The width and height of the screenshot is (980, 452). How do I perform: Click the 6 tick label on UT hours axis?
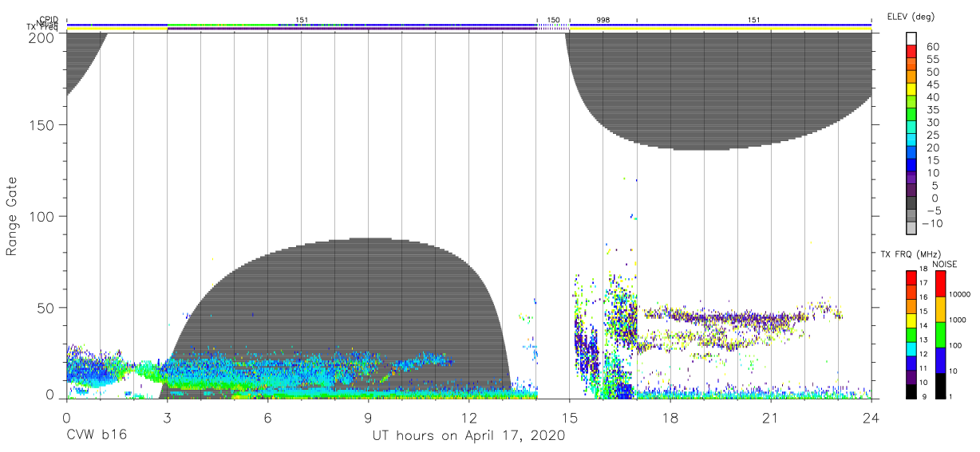(267, 417)
